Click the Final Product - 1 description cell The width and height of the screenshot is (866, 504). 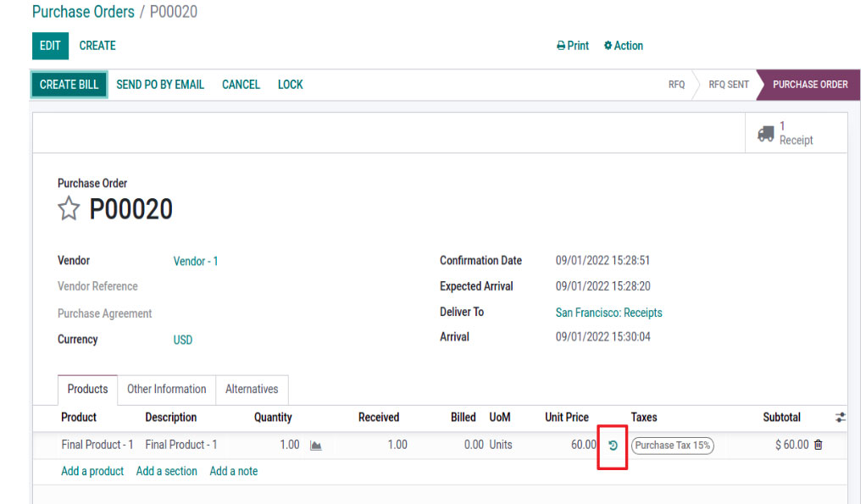click(181, 445)
